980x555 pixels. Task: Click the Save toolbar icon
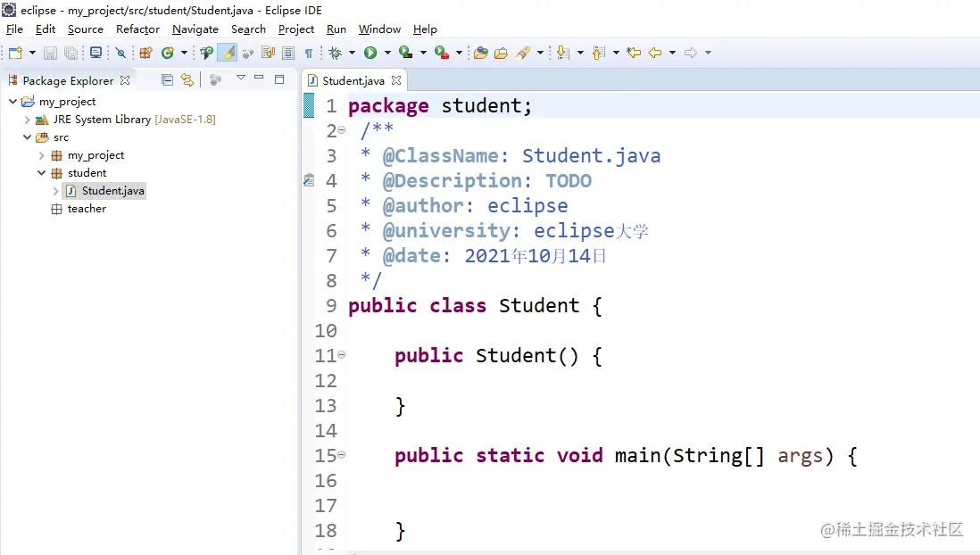point(50,54)
